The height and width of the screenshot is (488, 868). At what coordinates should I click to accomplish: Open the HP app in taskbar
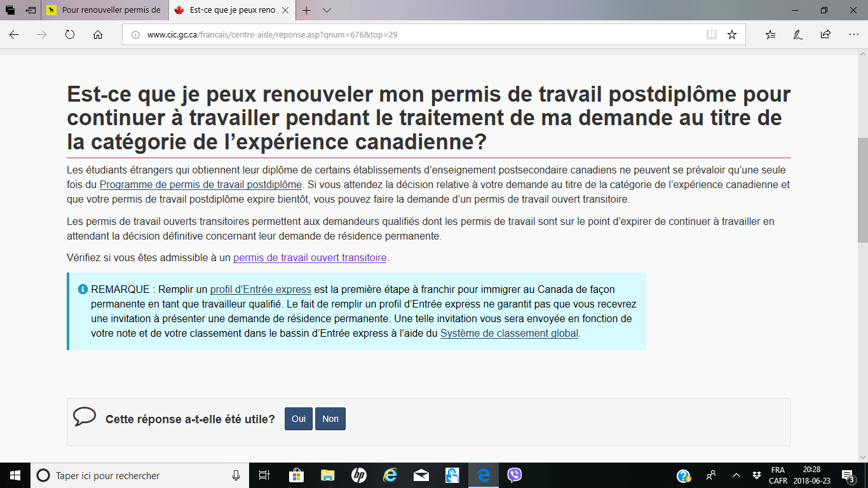358,475
